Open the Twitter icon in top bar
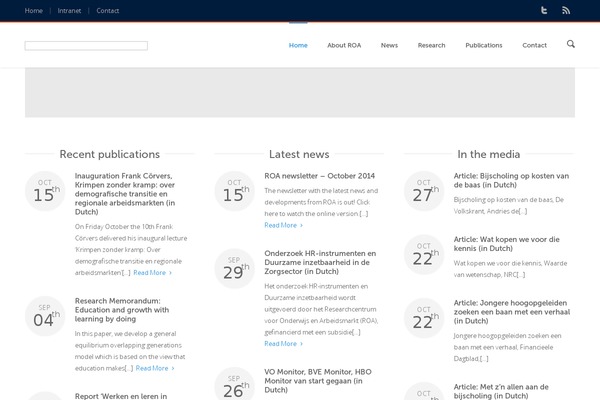 pos(544,10)
